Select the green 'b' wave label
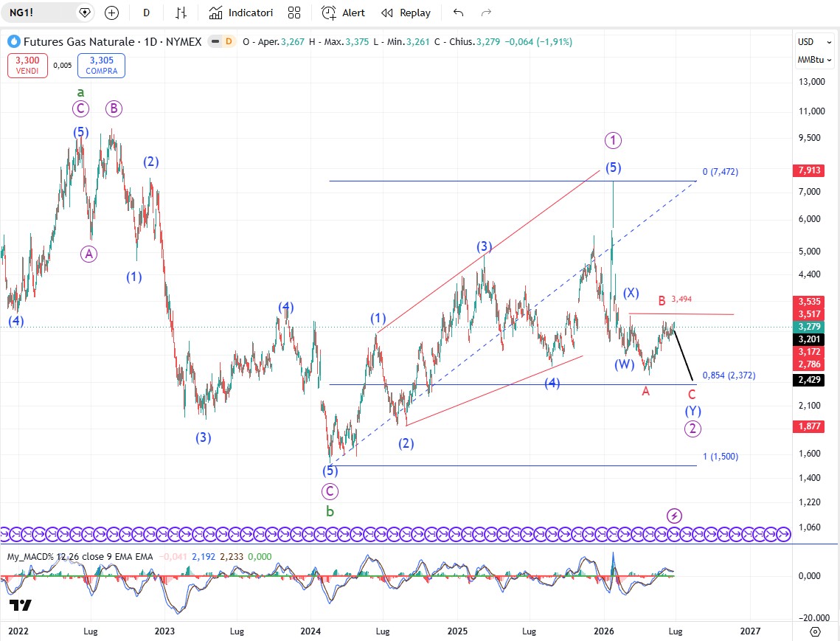Image resolution: width=840 pixels, height=641 pixels. click(330, 512)
